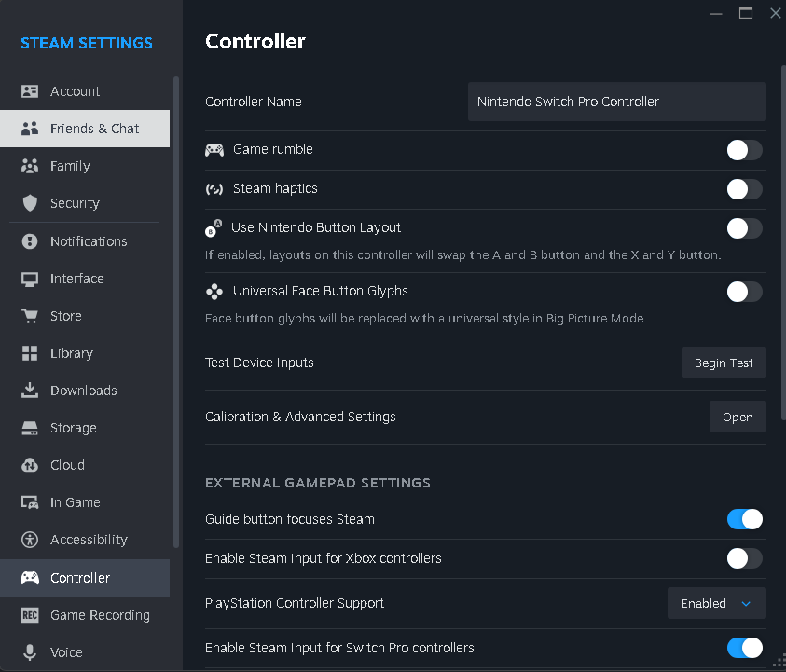The height and width of the screenshot is (672, 786).
Task: Open Calibration & Advanced Settings
Action: pyautogui.click(x=738, y=417)
